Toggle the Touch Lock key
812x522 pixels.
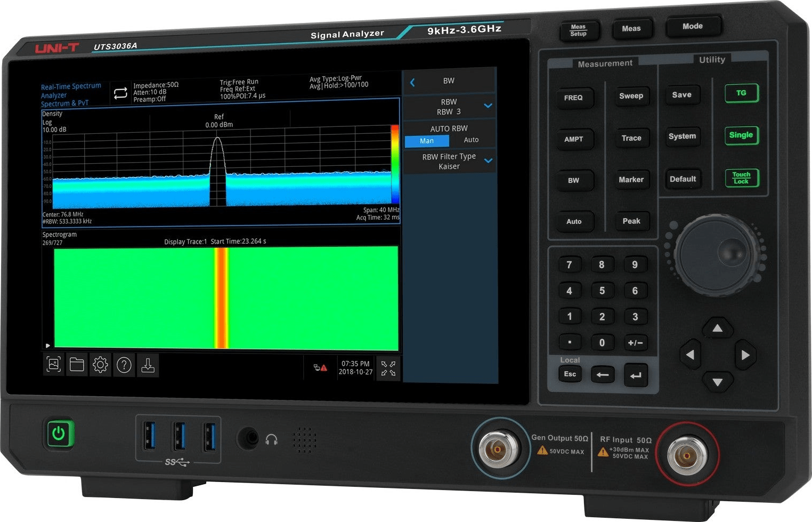(741, 178)
